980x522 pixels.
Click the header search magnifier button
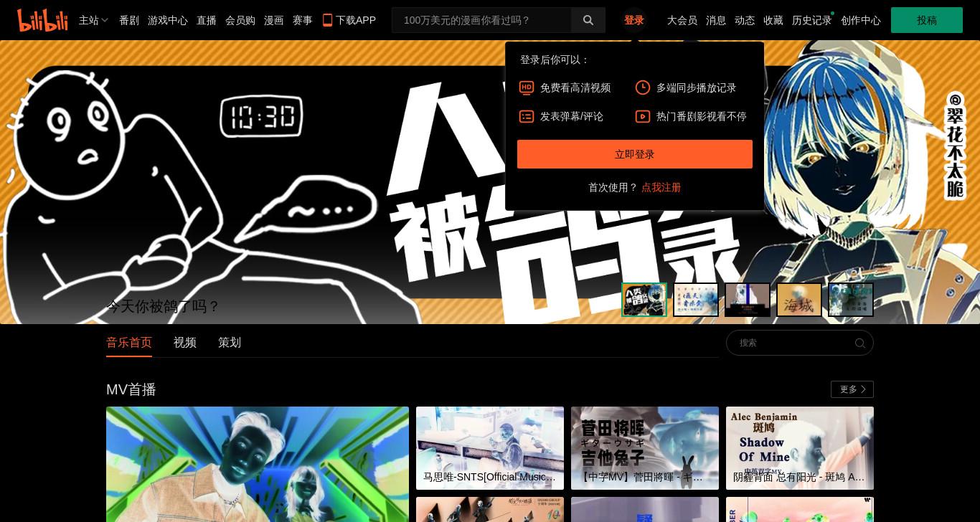pyautogui.click(x=588, y=20)
